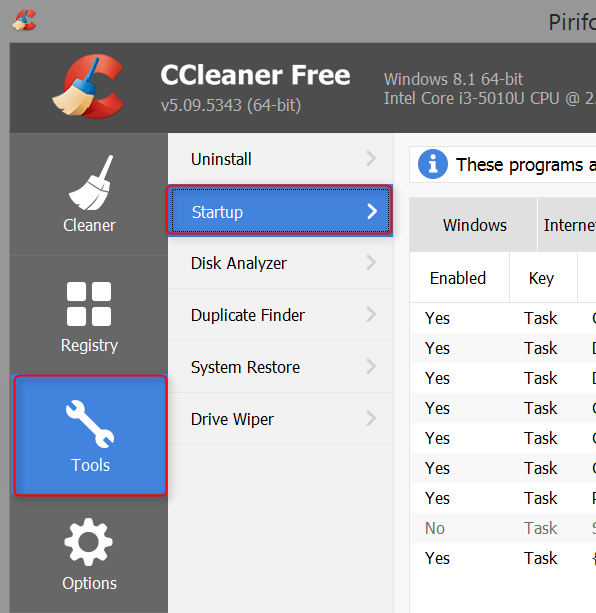Click the Cleaner label text

89,226
